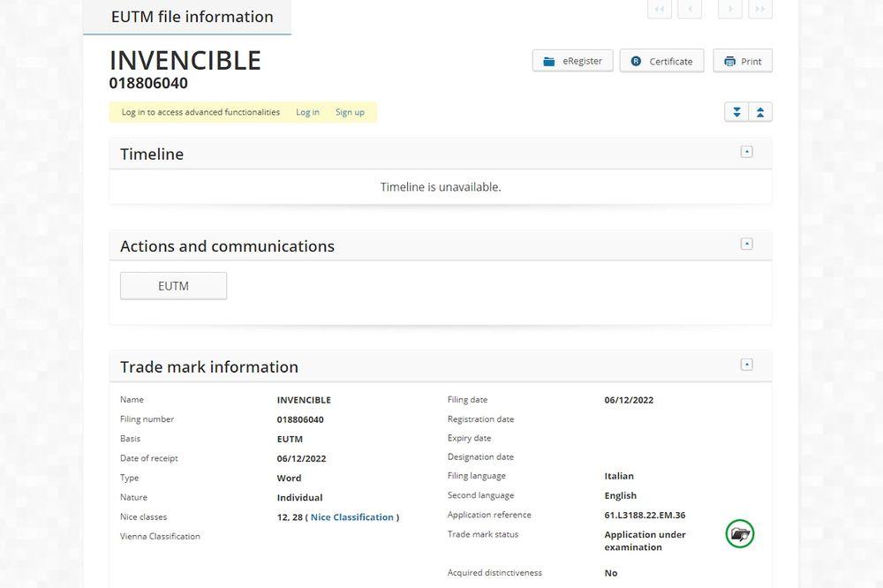Click the Sign up link
883x588 pixels.
click(x=350, y=112)
